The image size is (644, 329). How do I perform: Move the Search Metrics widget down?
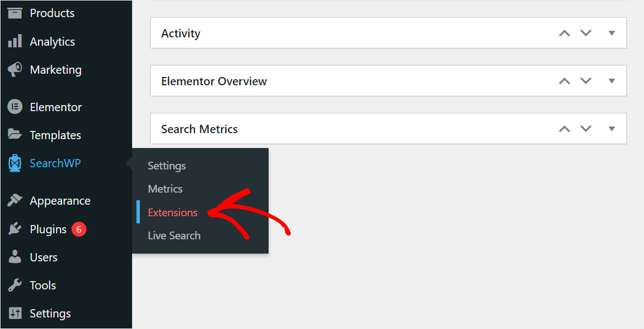(x=586, y=128)
